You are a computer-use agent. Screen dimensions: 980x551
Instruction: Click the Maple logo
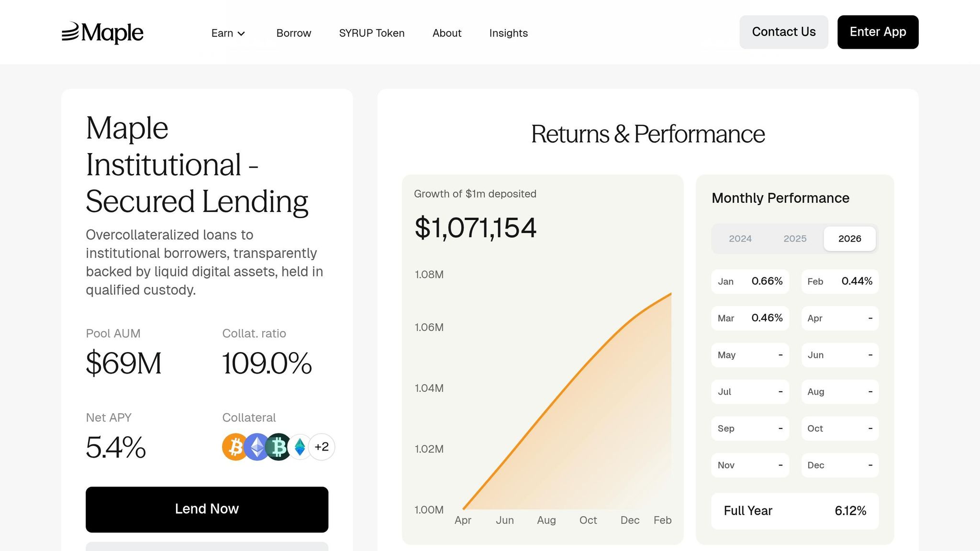[102, 33]
